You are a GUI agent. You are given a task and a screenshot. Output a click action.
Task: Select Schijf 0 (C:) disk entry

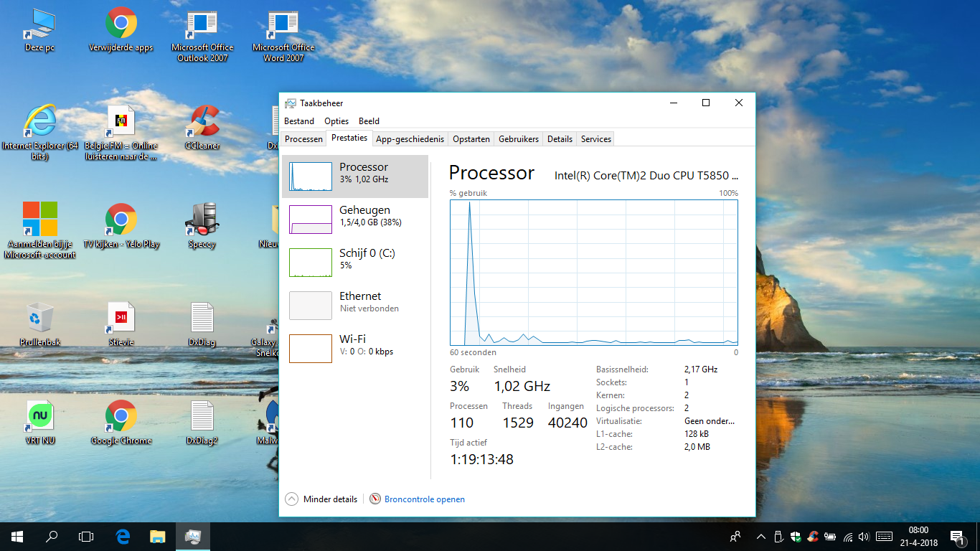pos(355,259)
